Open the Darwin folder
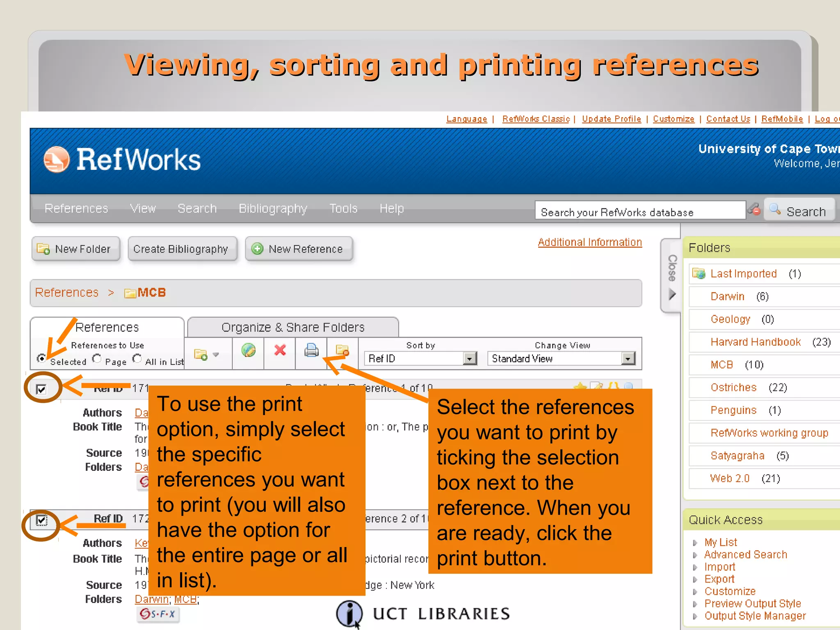840x630 pixels. pyautogui.click(x=727, y=297)
